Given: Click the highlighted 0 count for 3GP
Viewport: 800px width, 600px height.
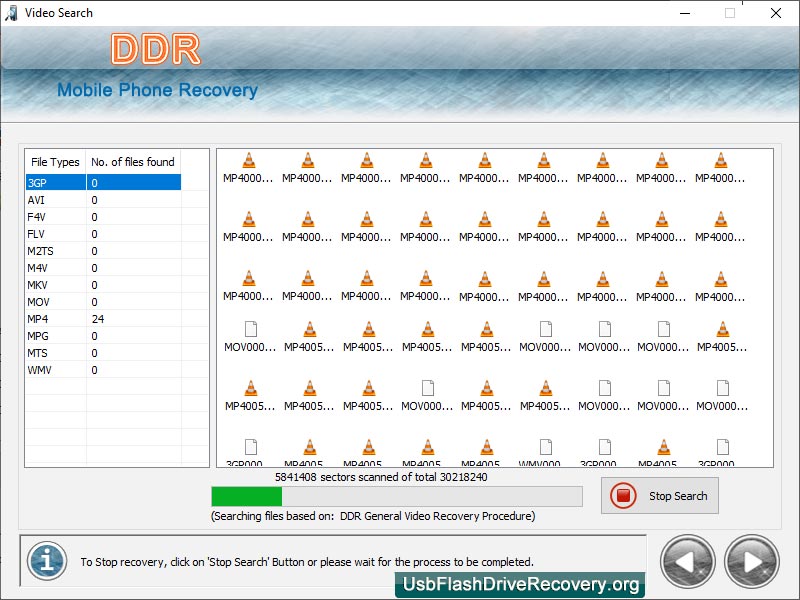Looking at the screenshot, I should 94,183.
